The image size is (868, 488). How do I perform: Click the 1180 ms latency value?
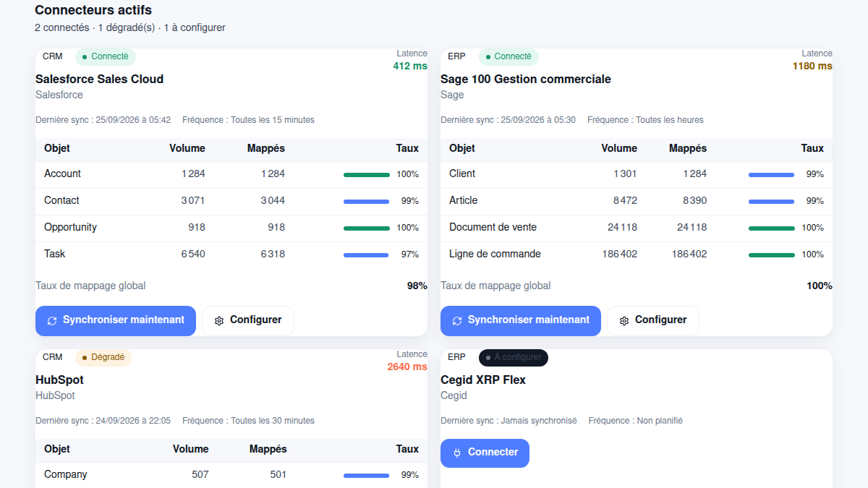tap(812, 66)
